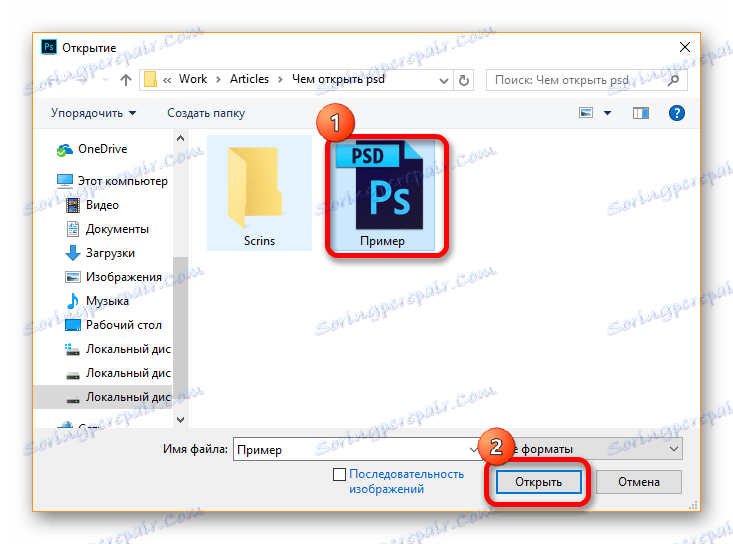The height and width of the screenshot is (544, 733).
Task: Select the Scrins folder
Action: click(259, 193)
